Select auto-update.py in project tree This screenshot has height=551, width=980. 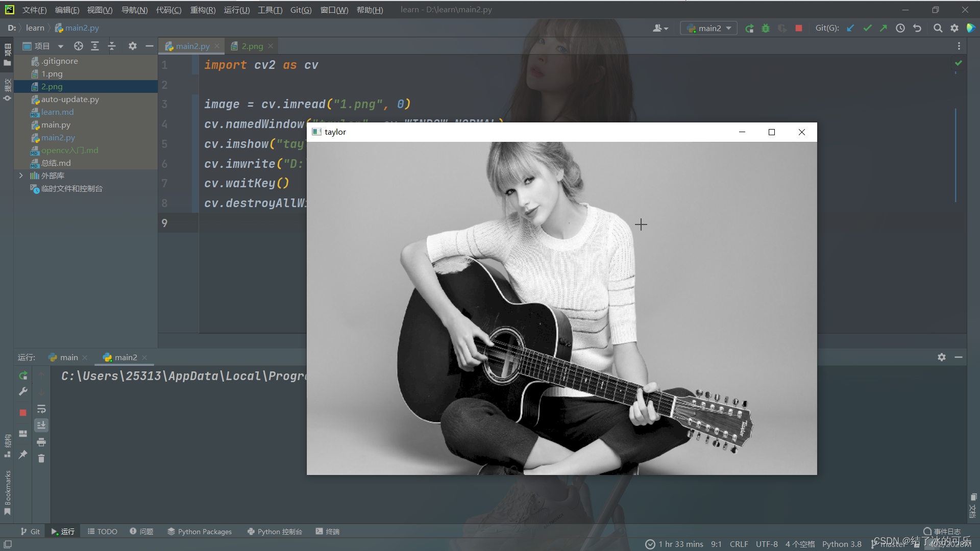point(70,99)
